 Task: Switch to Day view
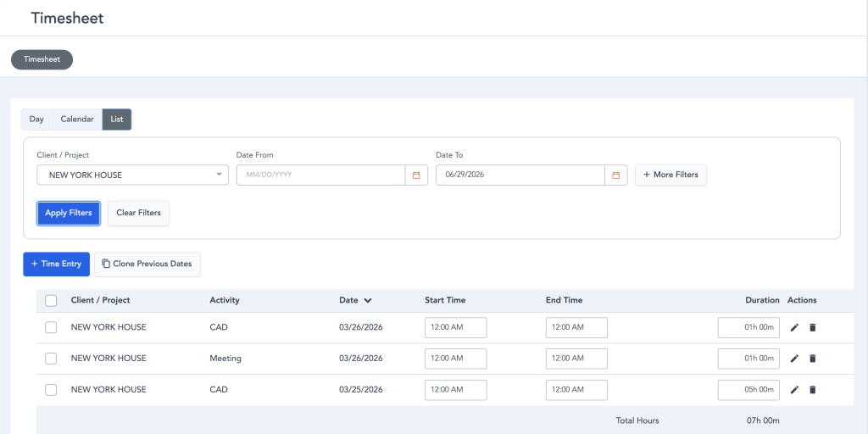click(36, 119)
